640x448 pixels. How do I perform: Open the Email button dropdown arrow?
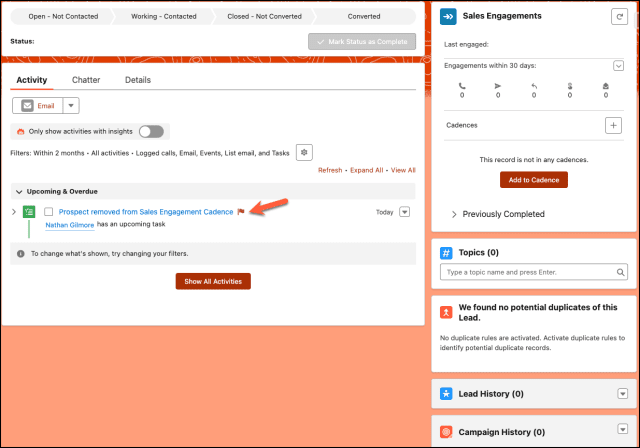70,105
